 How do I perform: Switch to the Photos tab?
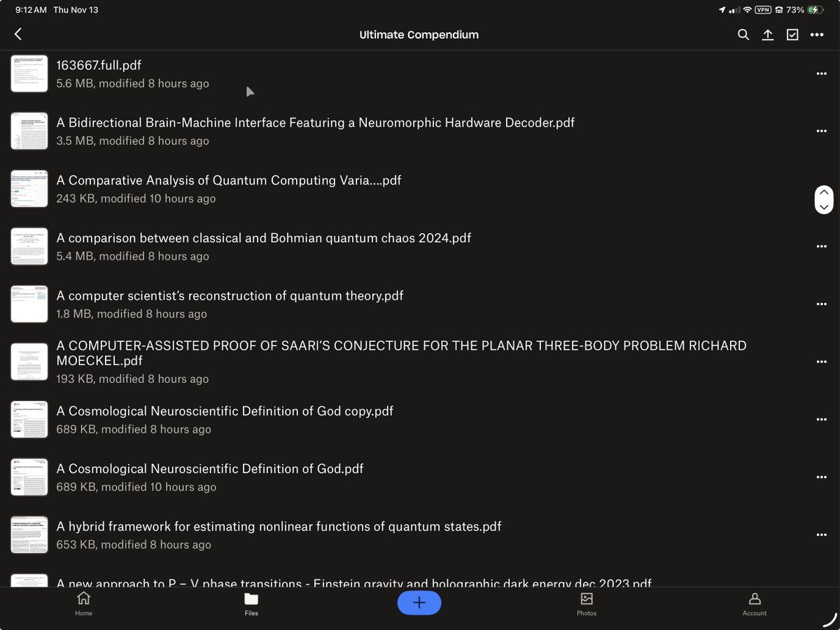587,604
